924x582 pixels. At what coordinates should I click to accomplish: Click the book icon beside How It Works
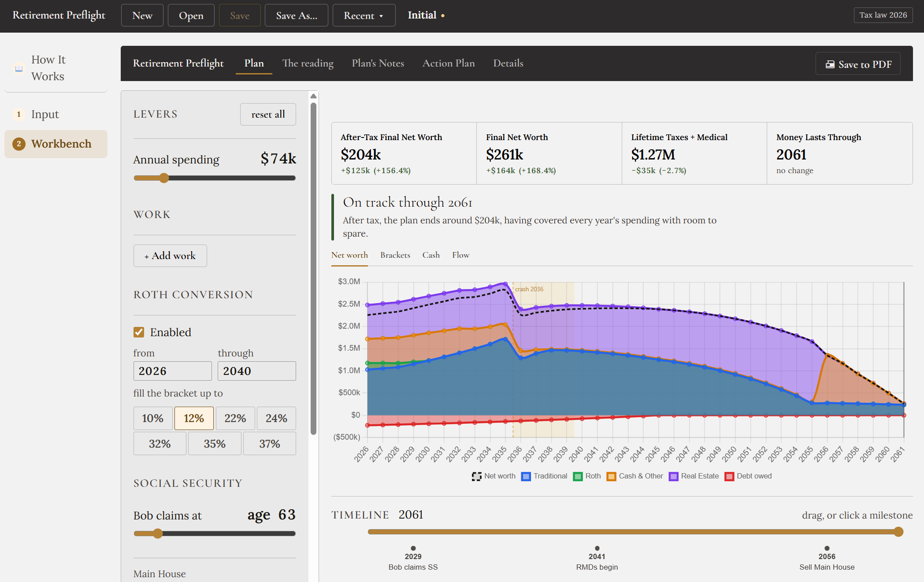click(19, 68)
